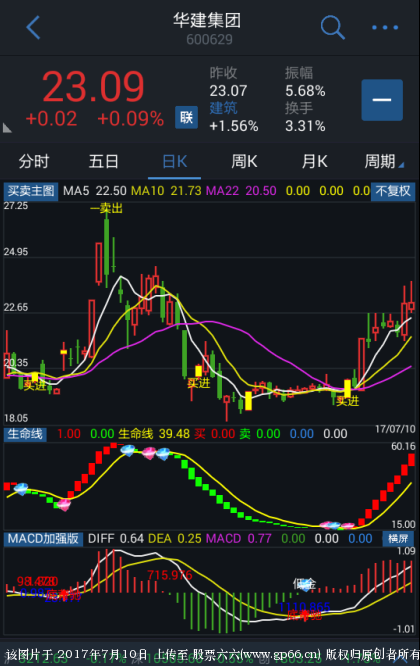Tap the MA10 21.73 value
420x666 pixels.
[x=166, y=191]
